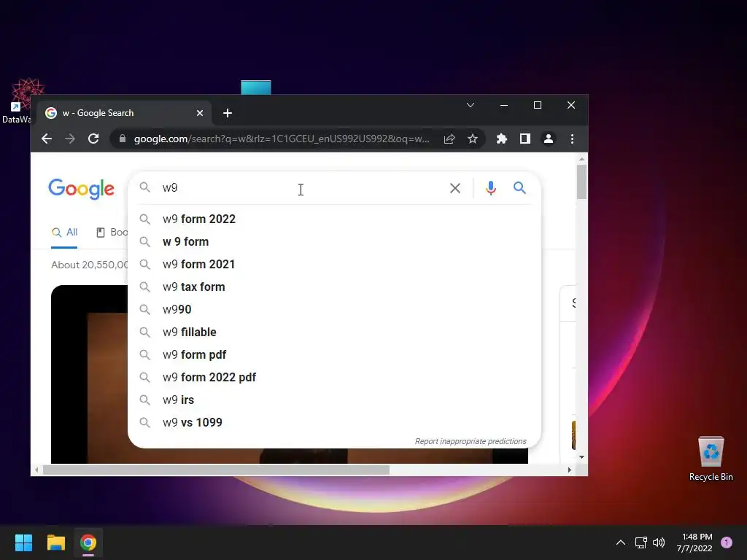Open the clock showing 1:48 PM
747x560 pixels.
694,542
